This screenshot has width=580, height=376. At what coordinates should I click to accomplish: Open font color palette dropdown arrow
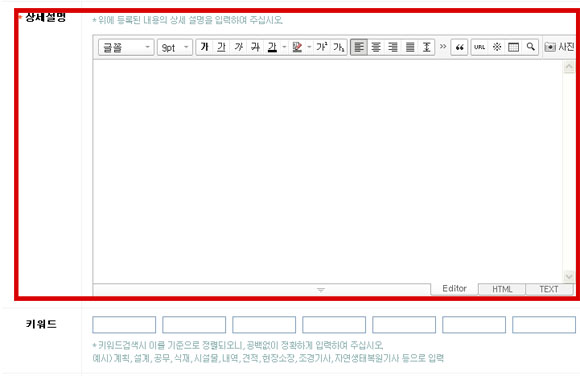click(284, 47)
